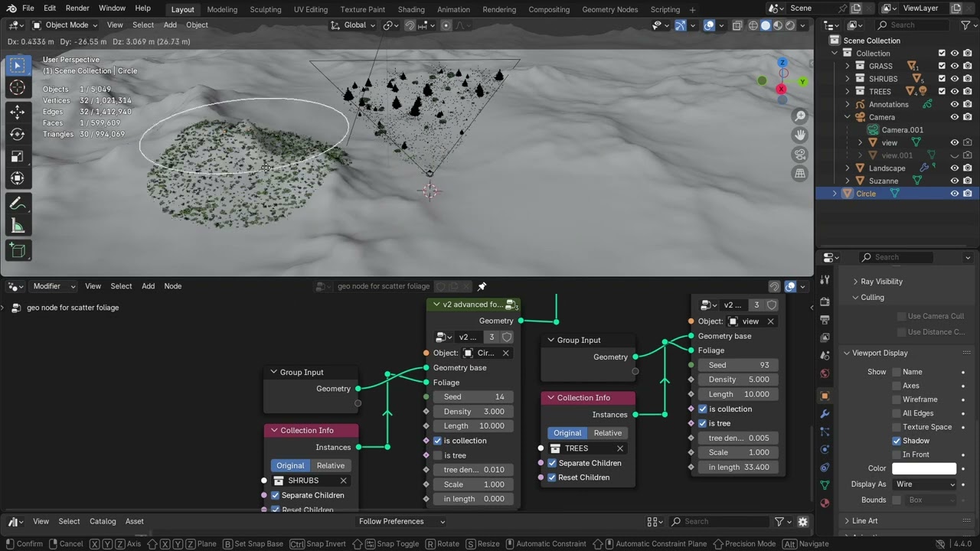Open the Object properties orange square tab
This screenshot has height=551, width=980.
825,396
